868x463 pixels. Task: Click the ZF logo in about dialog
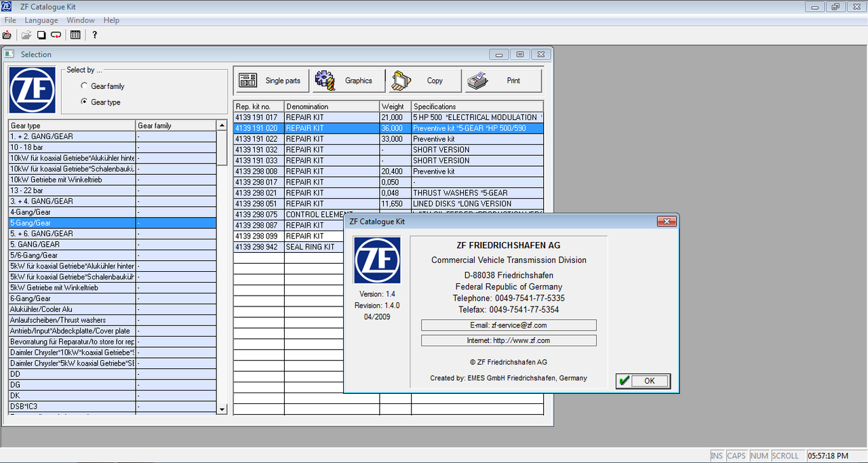(x=377, y=260)
